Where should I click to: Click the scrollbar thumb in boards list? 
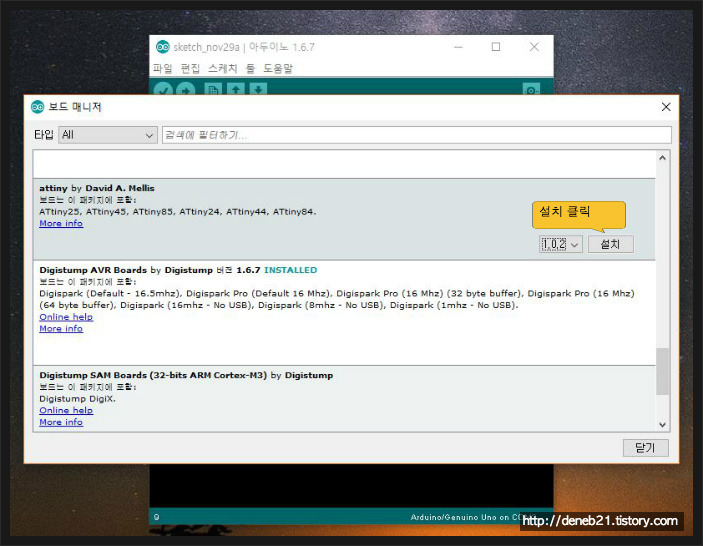coord(663,371)
